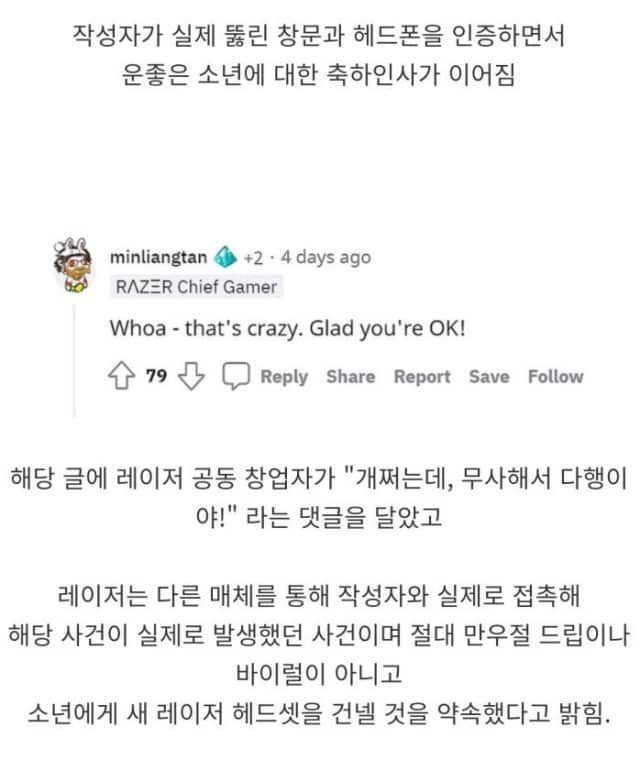Click the 79 vote score
640x760 pixels.
(157, 376)
